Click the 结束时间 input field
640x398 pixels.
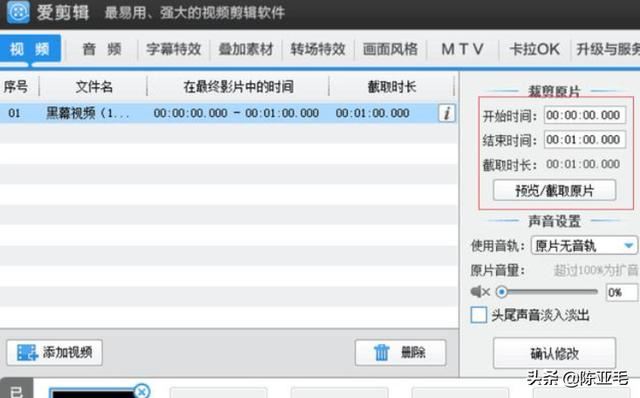pyautogui.click(x=584, y=140)
